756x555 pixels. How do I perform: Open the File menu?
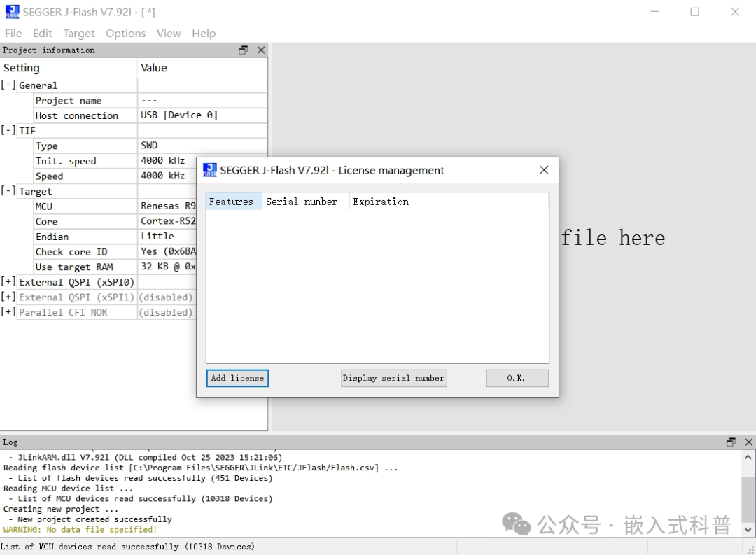(x=13, y=34)
